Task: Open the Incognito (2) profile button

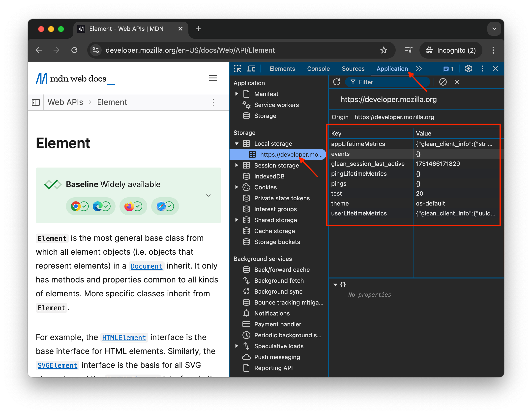Action: [451, 50]
